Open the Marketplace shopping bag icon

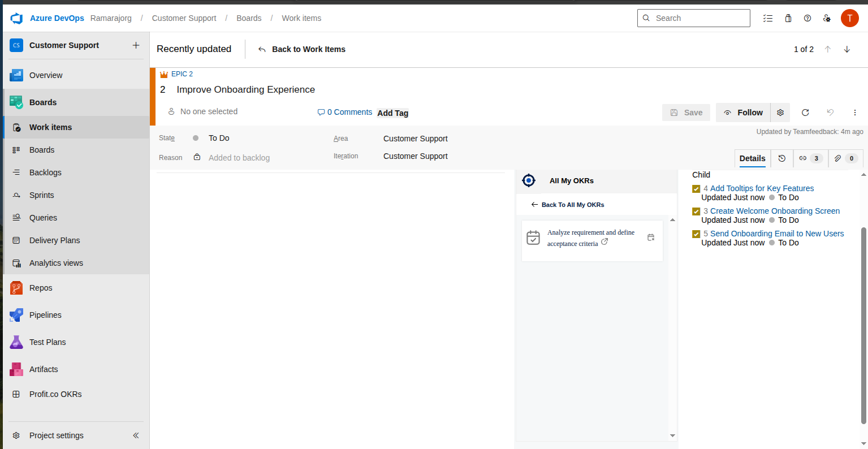point(788,18)
